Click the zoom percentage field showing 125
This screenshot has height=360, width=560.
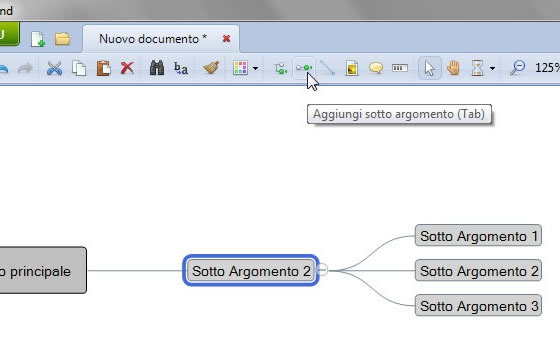pyautogui.click(x=547, y=68)
